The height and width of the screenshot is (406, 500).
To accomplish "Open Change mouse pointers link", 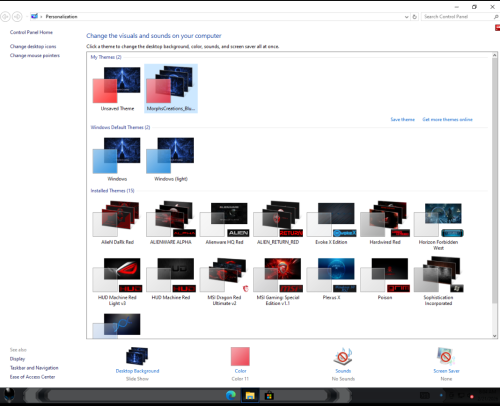I will click(x=35, y=55).
